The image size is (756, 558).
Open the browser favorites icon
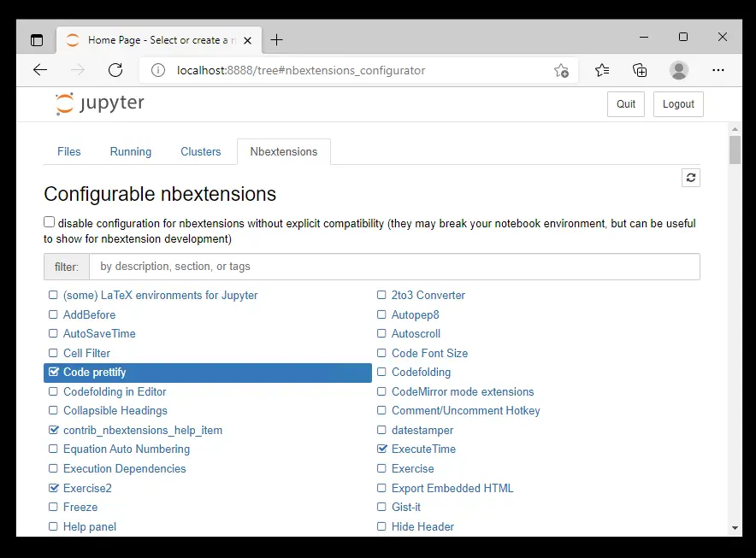point(602,70)
